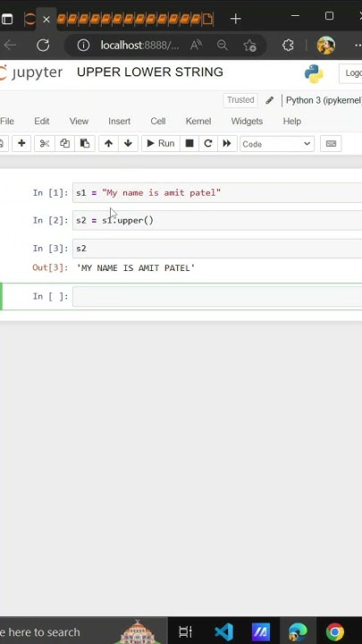This screenshot has height=644, width=362.
Task: Open browser extensions puzzle icon
Action: tap(288, 46)
